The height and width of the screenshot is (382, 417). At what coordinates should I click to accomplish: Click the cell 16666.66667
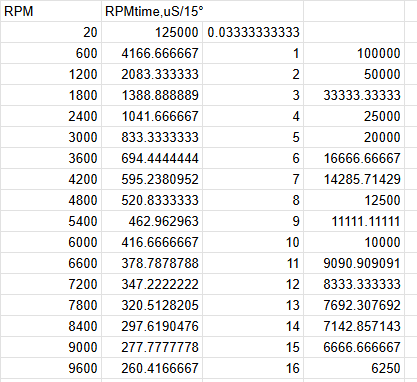[x=354, y=158]
